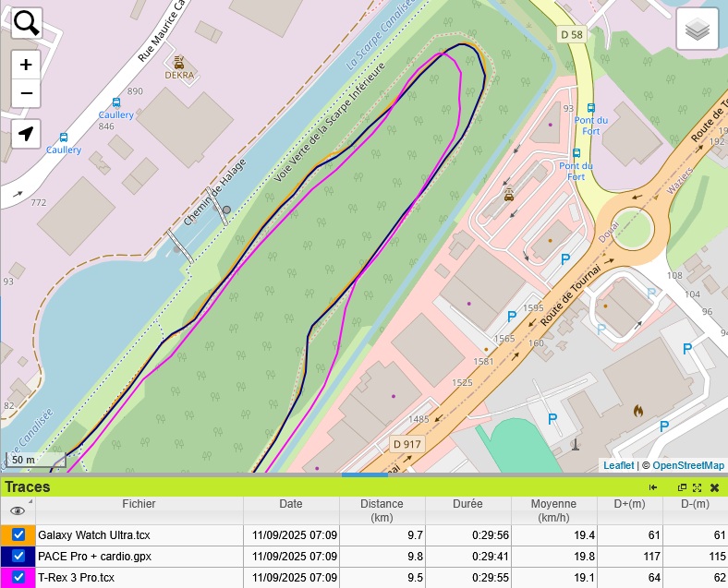Screen dimensions: 728x588
Task: Uncheck the Galaxy Watch Ultra.tcx trace
Action: point(18,534)
